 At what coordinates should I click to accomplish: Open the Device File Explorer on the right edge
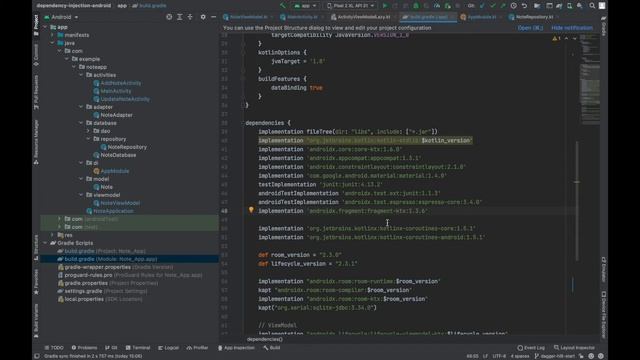tap(603, 314)
